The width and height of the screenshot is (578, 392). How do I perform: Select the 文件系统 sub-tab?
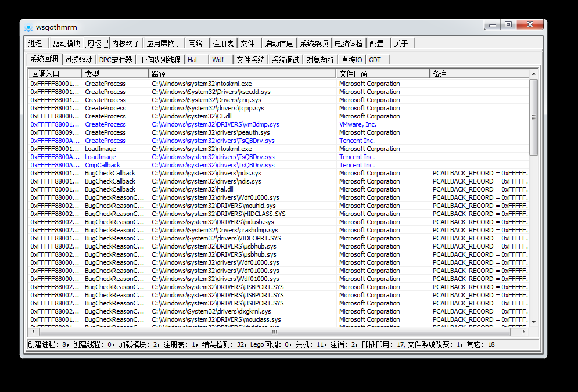tap(250, 60)
